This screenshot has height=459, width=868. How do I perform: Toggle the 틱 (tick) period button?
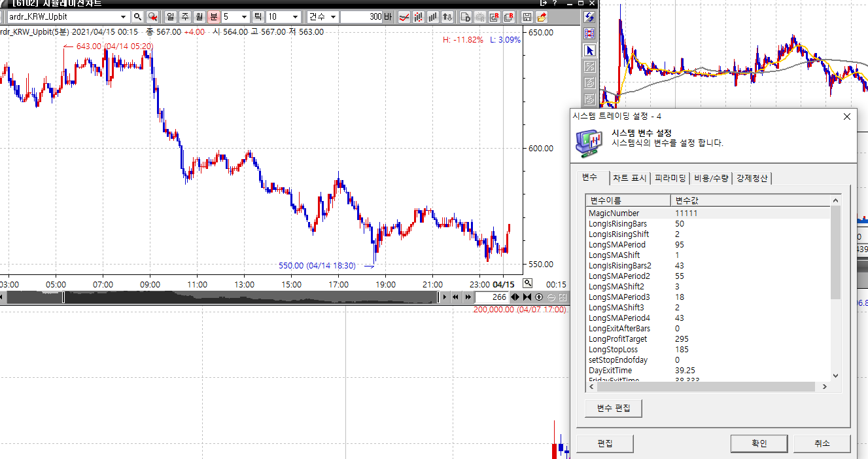[258, 17]
